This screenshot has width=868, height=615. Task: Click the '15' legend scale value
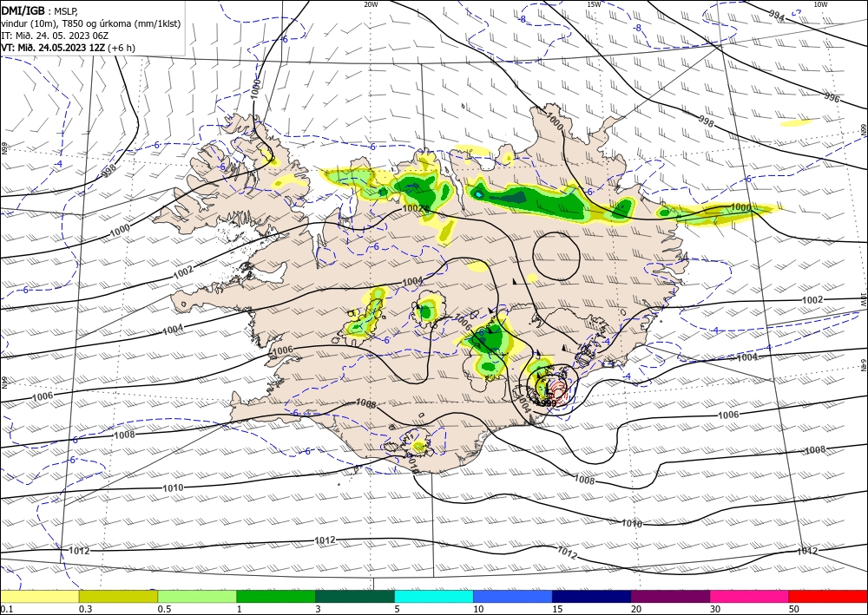(x=557, y=609)
